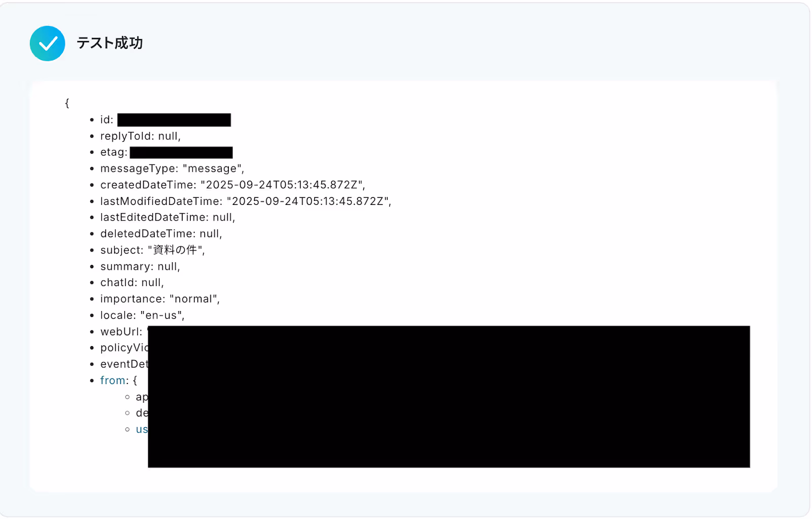Click the redacted id value block
Image resolution: width=812 pixels, height=519 pixels.
coord(174,120)
